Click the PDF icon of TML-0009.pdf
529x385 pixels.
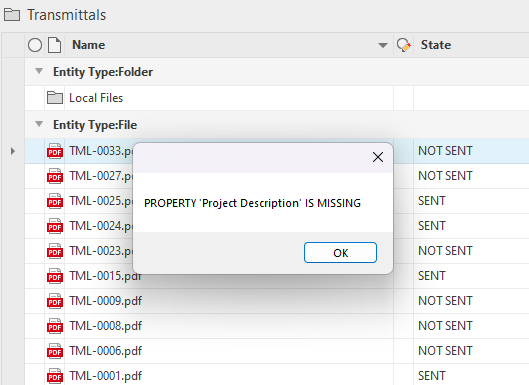55,301
